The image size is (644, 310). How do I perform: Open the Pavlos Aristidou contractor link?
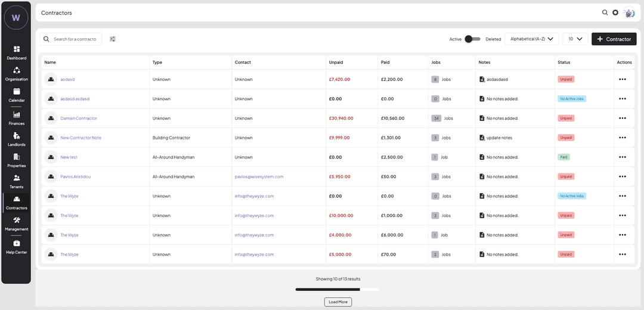(x=76, y=176)
